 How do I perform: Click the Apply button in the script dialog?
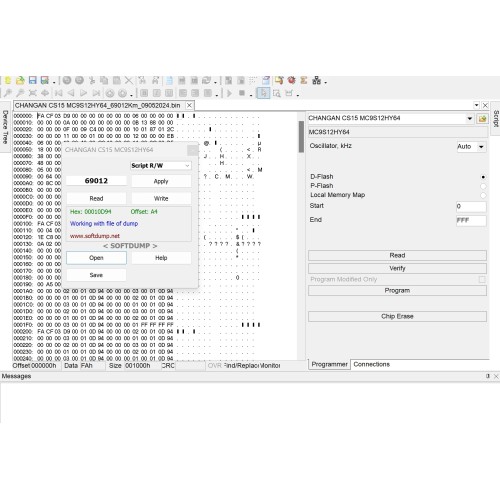coord(161,181)
